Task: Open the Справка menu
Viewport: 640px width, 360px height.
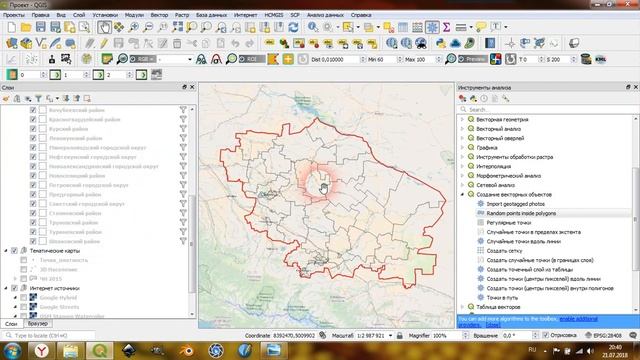Action: point(361,15)
